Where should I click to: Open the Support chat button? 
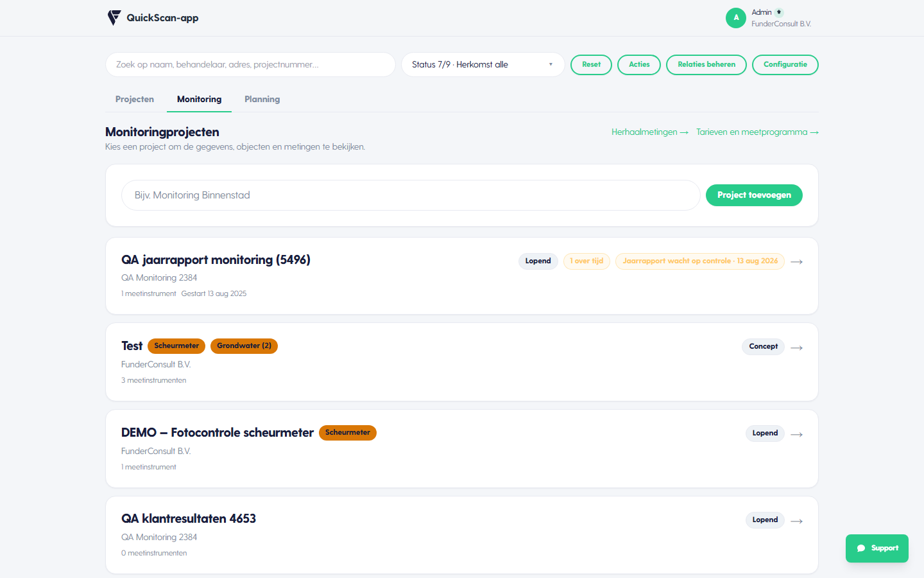click(877, 548)
